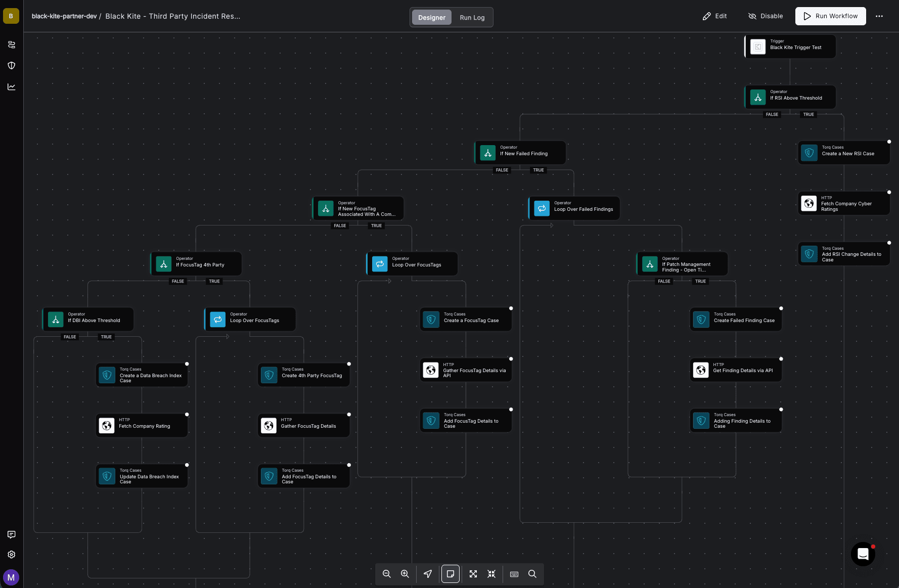Image resolution: width=899 pixels, height=588 pixels.
Task: Click the Loop Over Failed Findings loop icon
Action: point(542,208)
